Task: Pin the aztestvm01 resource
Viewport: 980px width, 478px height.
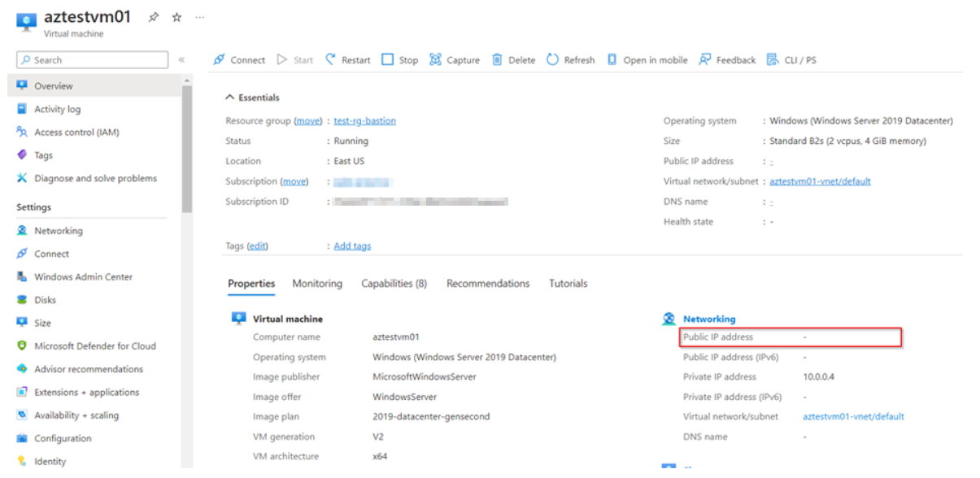Action: click(x=153, y=17)
